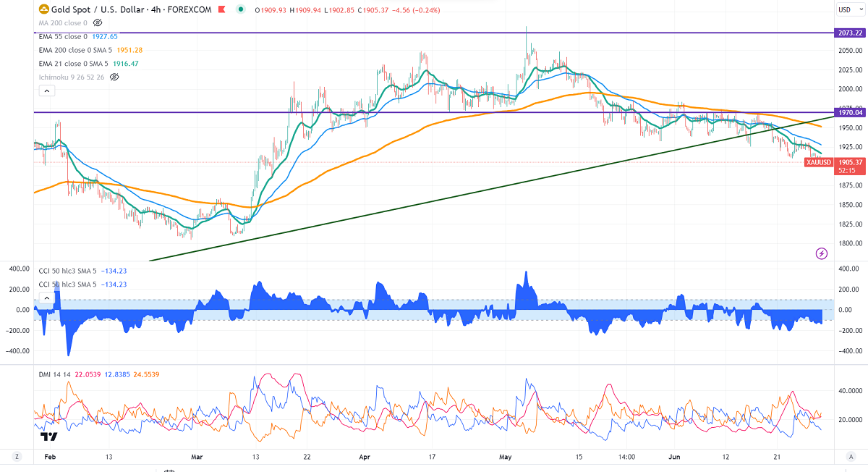This screenshot has width=868, height=472.
Task: Select the MA 200 close 0 legend text
Action: pyautogui.click(x=64, y=23)
